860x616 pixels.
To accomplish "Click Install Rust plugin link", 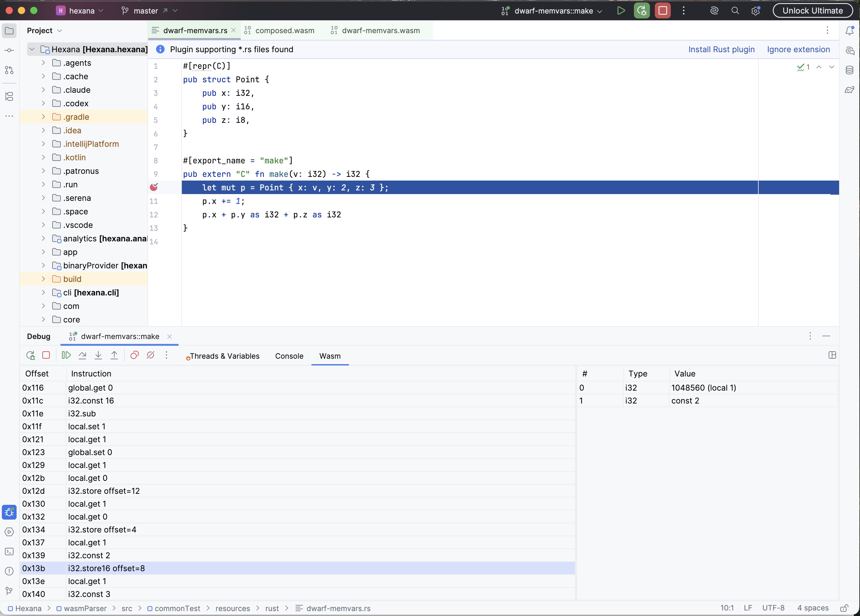I will coord(721,49).
